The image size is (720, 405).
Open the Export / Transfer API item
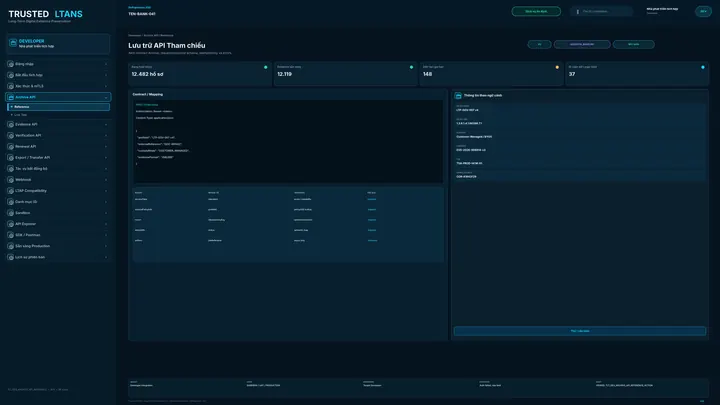coord(58,158)
